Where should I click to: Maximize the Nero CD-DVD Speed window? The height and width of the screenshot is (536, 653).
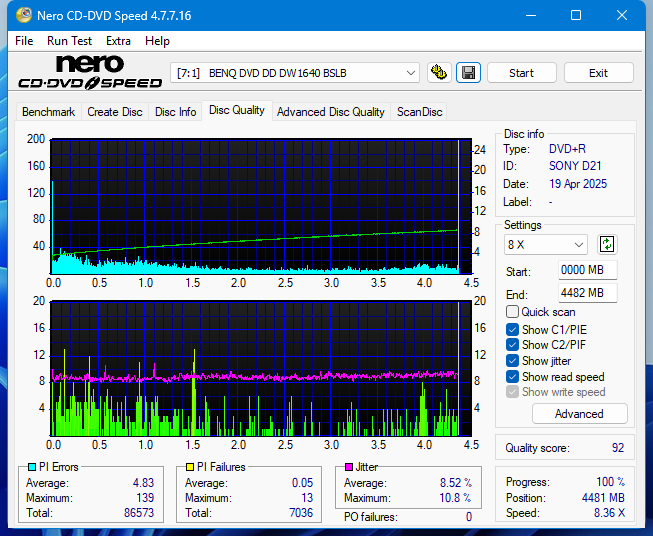[x=576, y=15]
